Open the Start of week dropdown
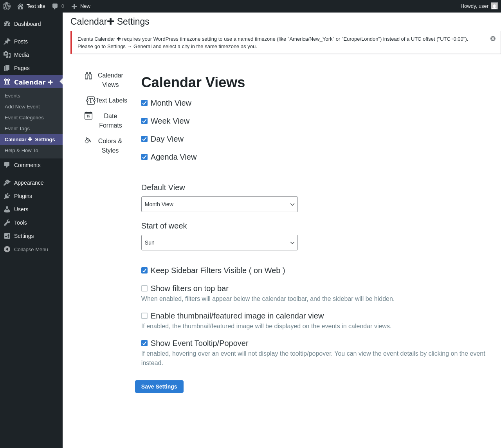 tap(219, 243)
